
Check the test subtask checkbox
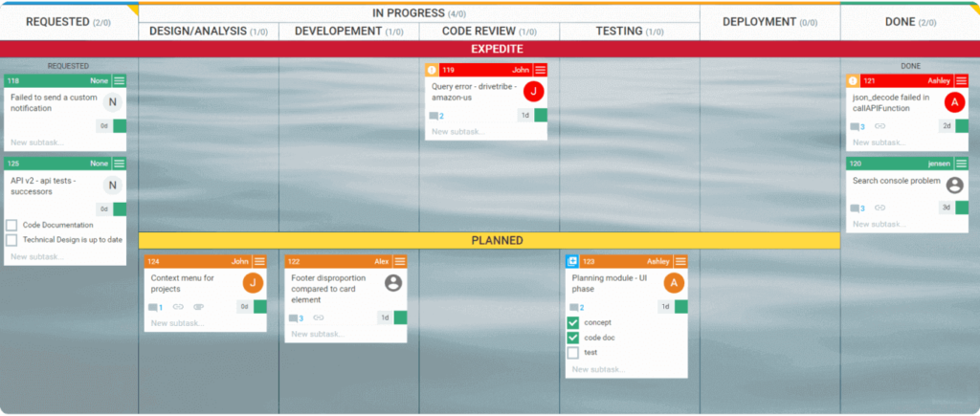[572, 352]
